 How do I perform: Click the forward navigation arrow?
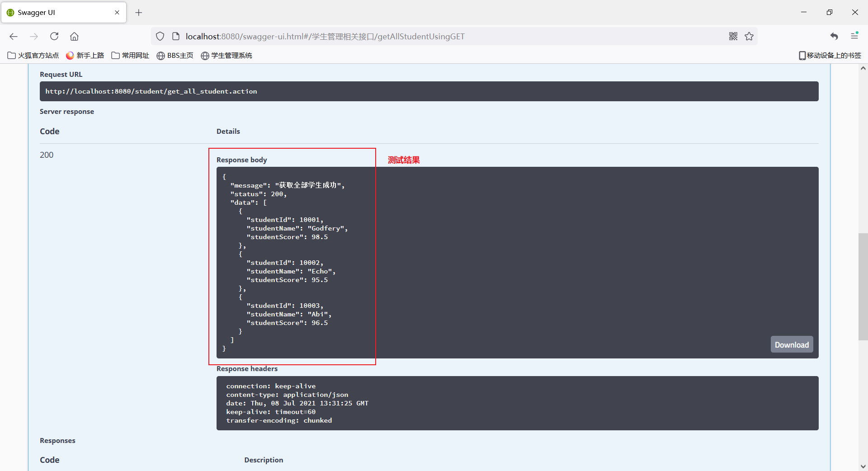click(x=34, y=37)
